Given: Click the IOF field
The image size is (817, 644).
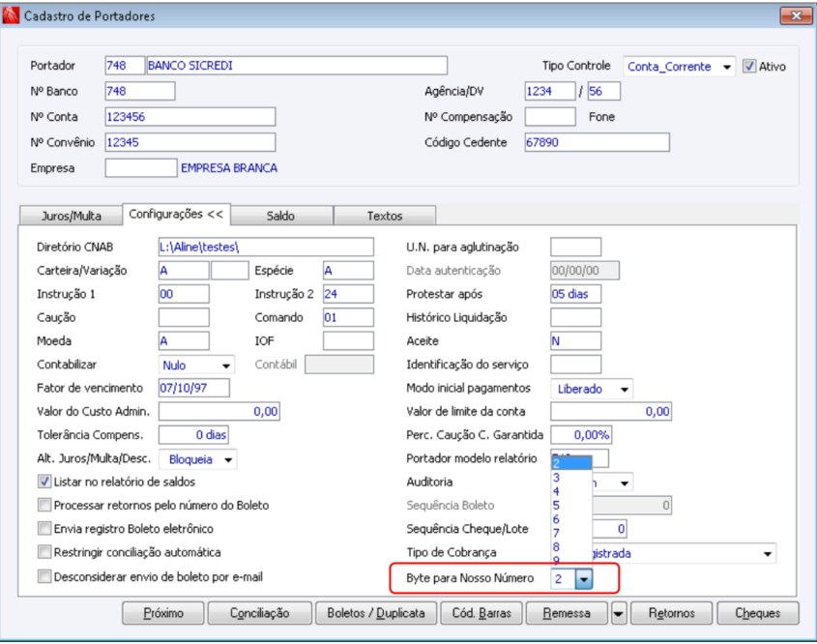Looking at the screenshot, I should pos(348,340).
